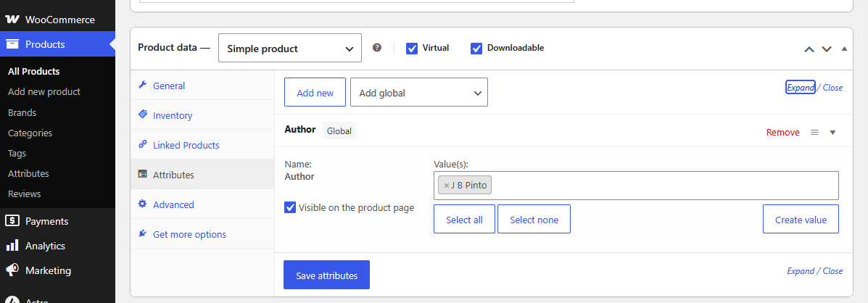868x303 pixels.
Task: Uncheck the Virtual checkbox
Action: 412,48
